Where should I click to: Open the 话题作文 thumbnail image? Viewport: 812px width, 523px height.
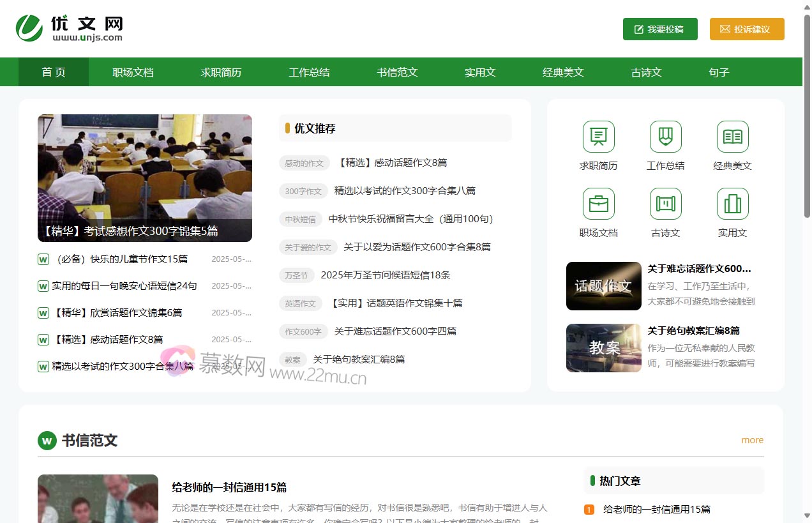point(603,286)
